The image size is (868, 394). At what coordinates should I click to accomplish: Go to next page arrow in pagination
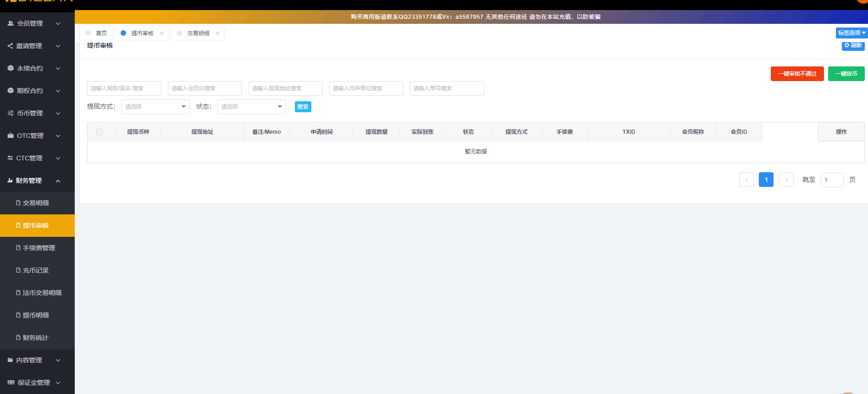786,180
